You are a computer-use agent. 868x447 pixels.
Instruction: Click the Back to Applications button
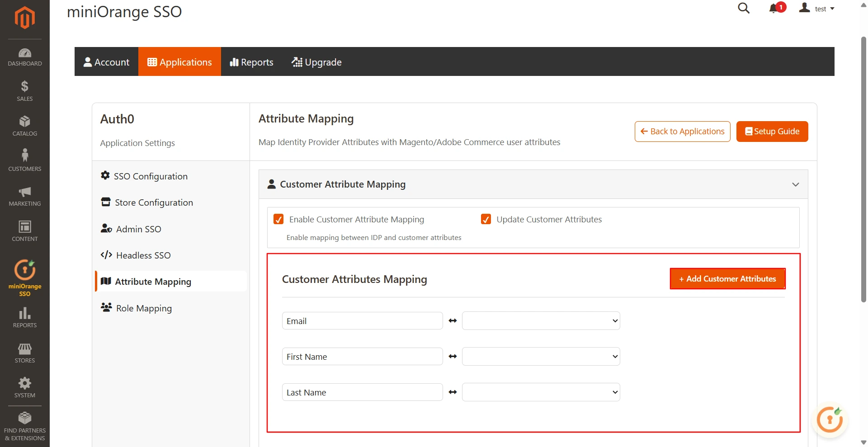coord(682,131)
